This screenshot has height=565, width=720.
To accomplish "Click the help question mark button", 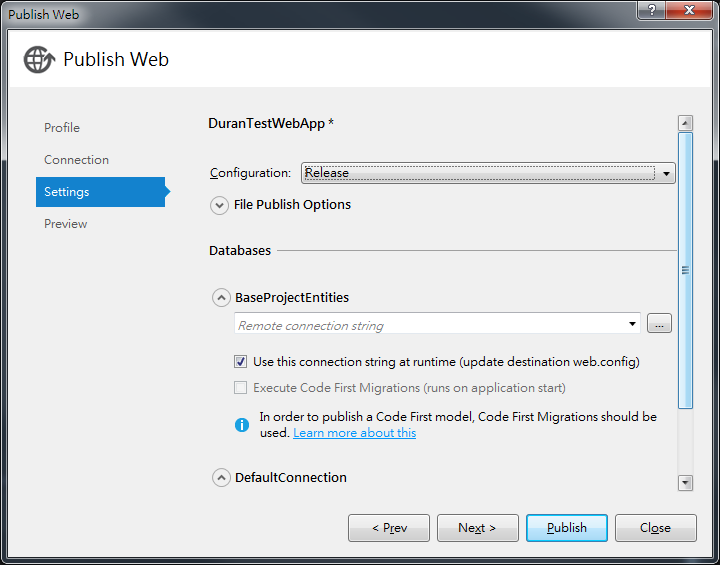I will (652, 10).
